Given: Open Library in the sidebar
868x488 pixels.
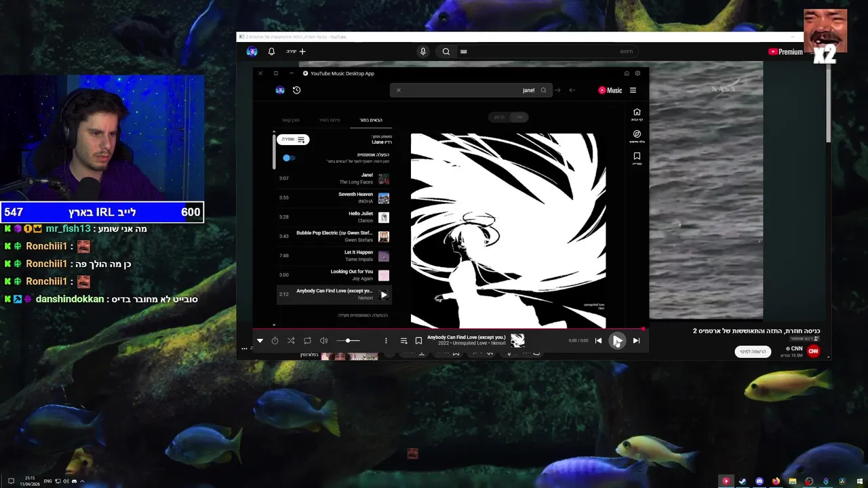Looking at the screenshot, I should point(637,158).
